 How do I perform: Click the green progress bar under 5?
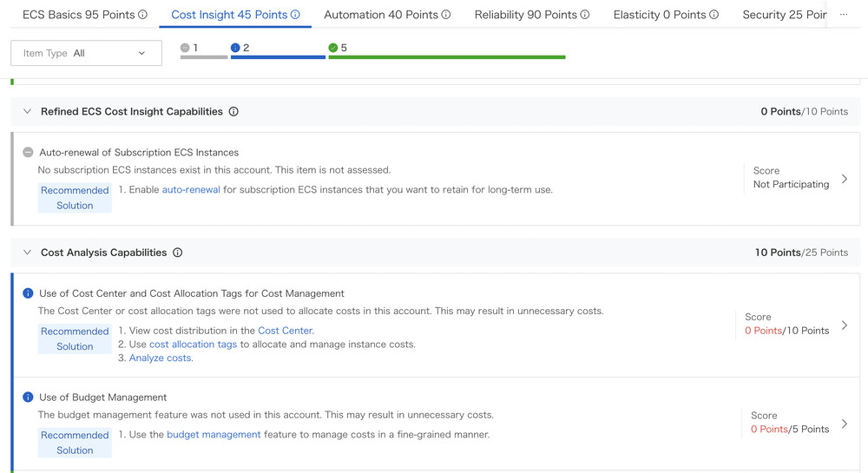pyautogui.click(x=447, y=57)
